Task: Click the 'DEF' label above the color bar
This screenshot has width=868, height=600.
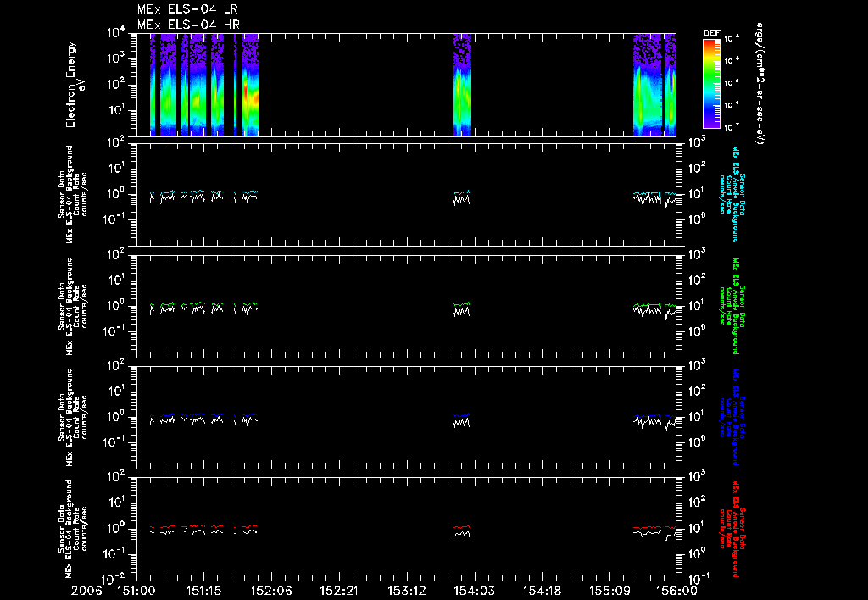Action: (711, 33)
